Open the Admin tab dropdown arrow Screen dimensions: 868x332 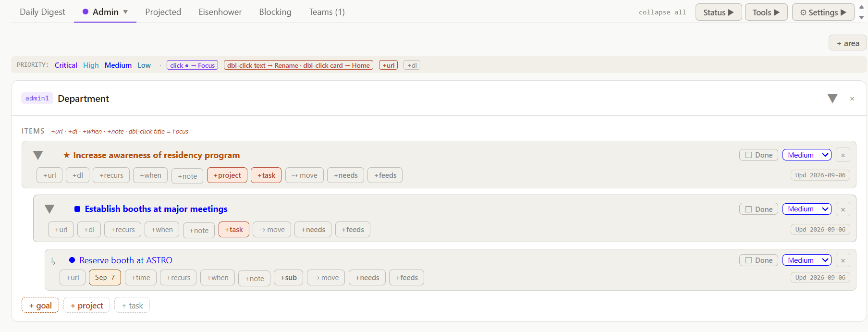point(125,12)
